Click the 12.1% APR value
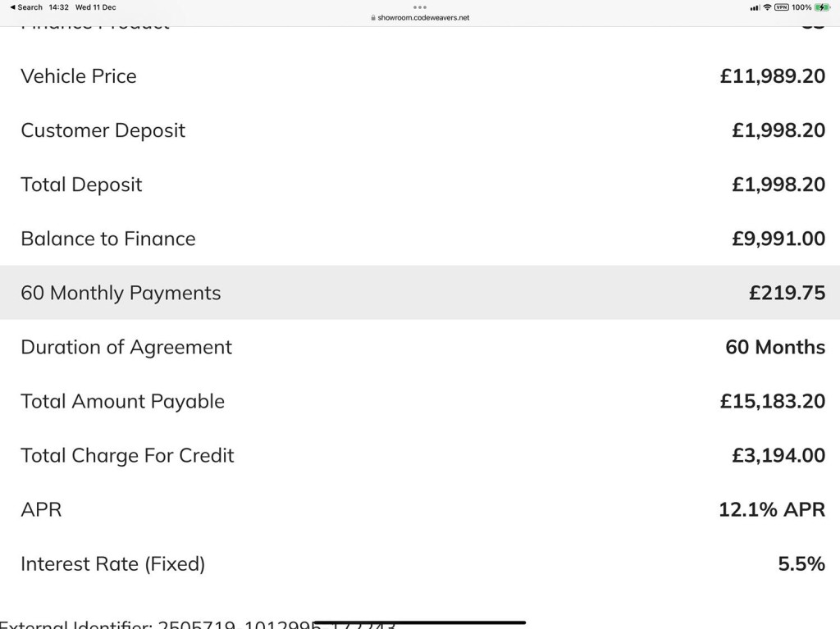840x629 pixels. [771, 509]
